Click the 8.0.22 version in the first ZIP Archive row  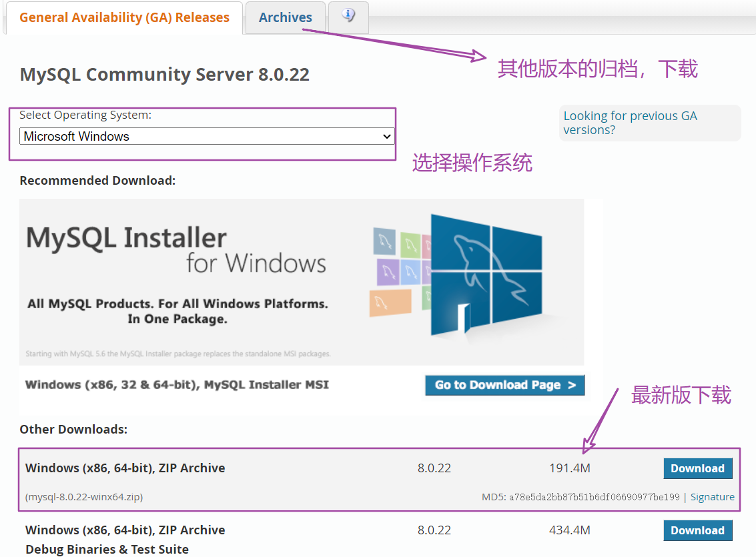coord(434,468)
